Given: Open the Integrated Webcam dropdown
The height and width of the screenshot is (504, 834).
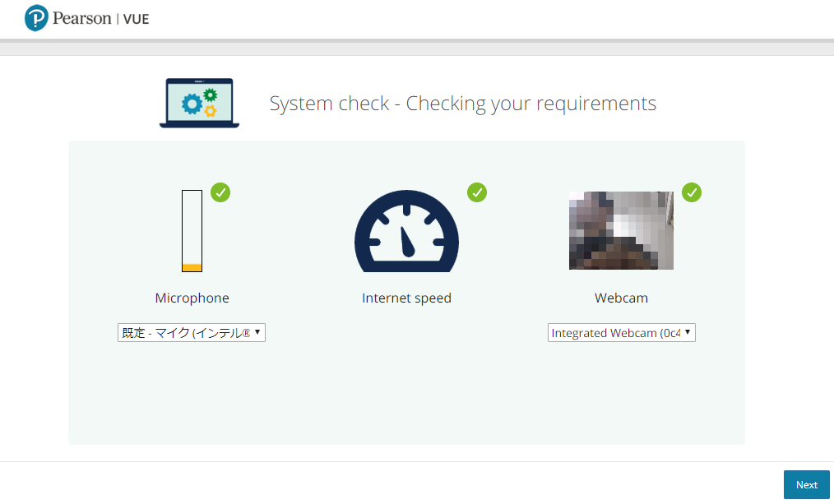Looking at the screenshot, I should [x=621, y=333].
